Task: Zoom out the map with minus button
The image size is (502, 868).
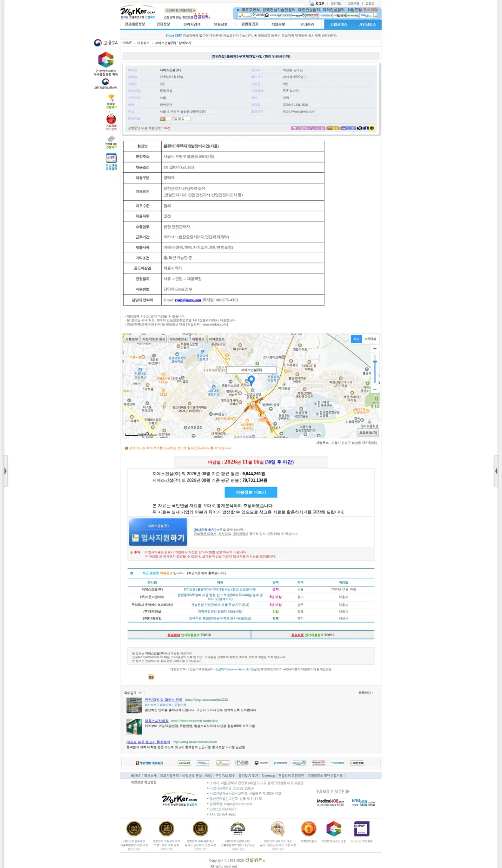Action: [375, 389]
